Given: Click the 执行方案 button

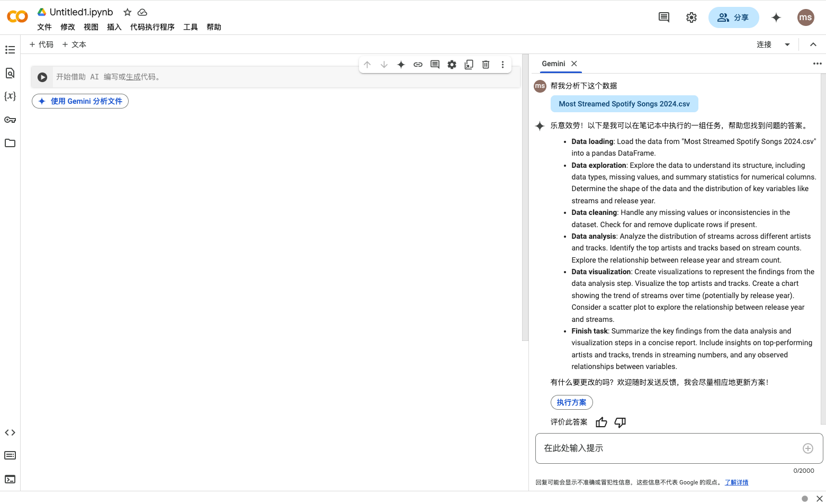Looking at the screenshot, I should click(571, 402).
